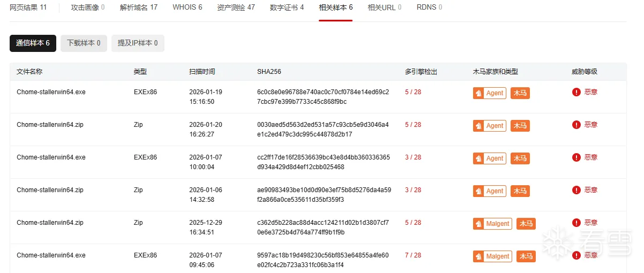This screenshot has height=273, width=644.
Task: Open the 相关URL 0 tab
Action: [385, 7]
